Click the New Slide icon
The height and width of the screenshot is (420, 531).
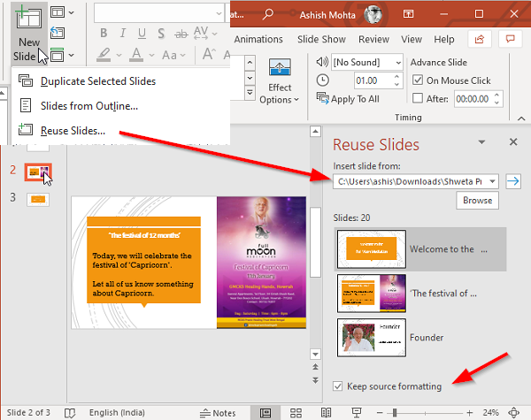pyautogui.click(x=28, y=17)
